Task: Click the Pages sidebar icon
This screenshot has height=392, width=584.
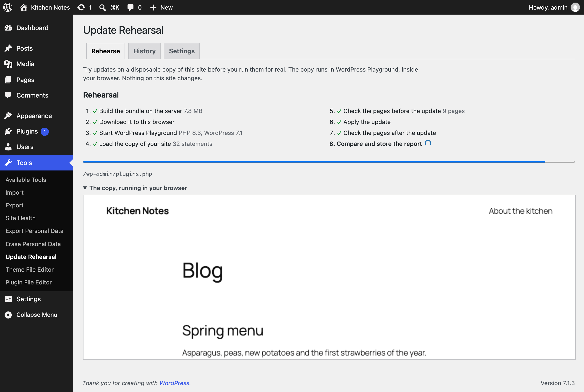Action: pyautogui.click(x=8, y=80)
